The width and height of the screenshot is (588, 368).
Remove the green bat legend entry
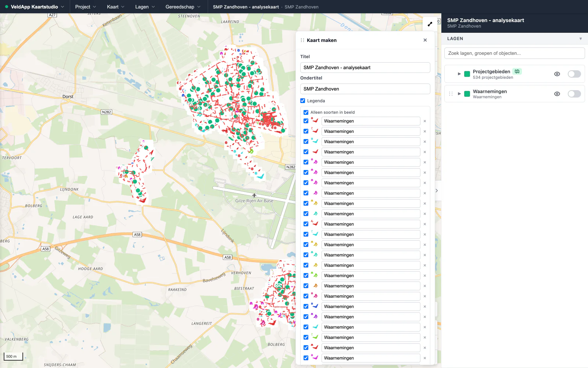(x=425, y=337)
